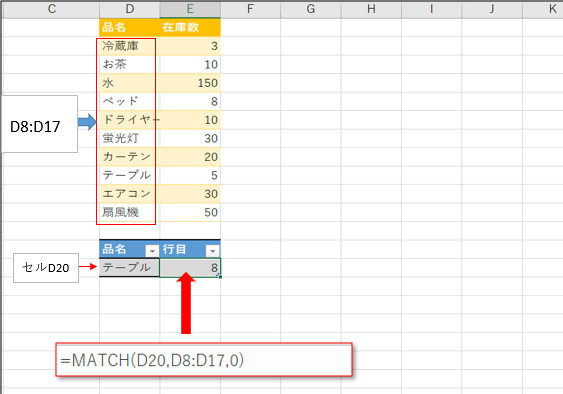563x394 pixels.
Task: Select column F header
Action: 250,9
